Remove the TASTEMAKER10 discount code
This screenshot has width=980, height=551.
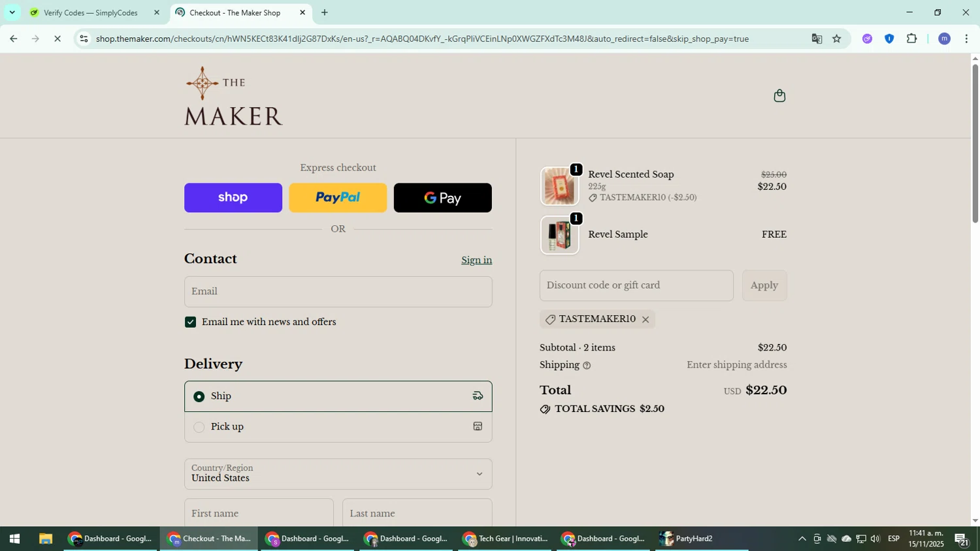[645, 319]
